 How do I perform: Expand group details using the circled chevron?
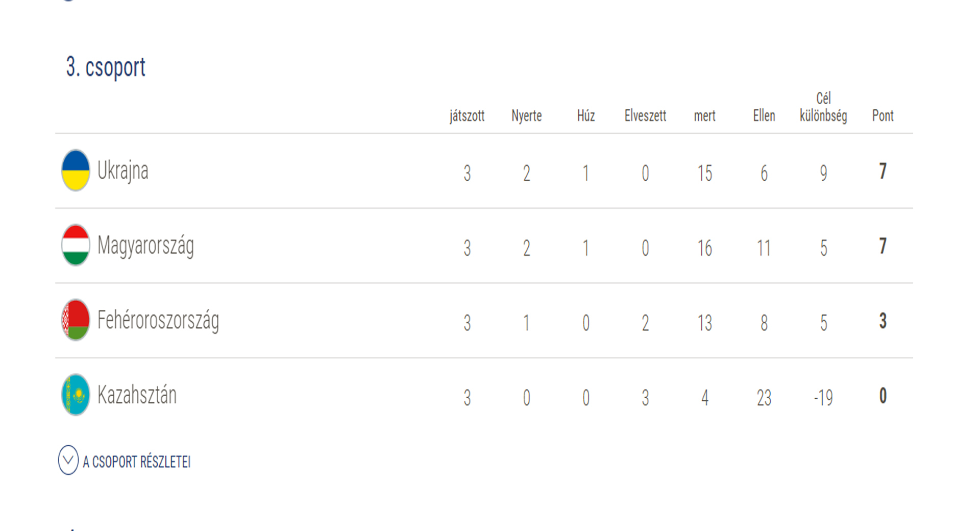(68, 461)
